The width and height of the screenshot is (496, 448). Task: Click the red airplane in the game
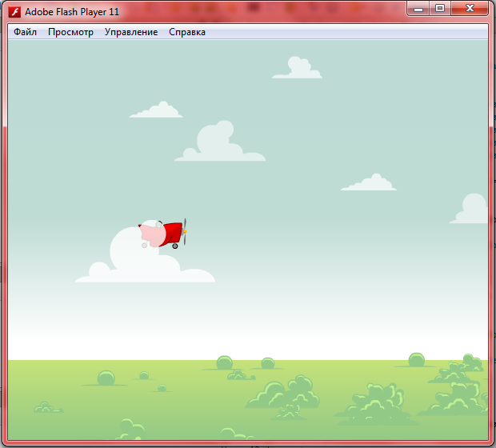pyautogui.click(x=162, y=234)
